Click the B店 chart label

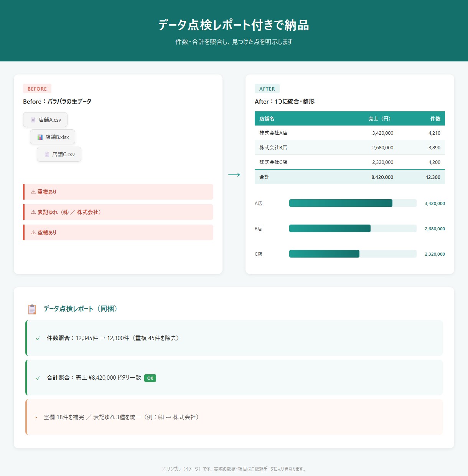(259, 229)
